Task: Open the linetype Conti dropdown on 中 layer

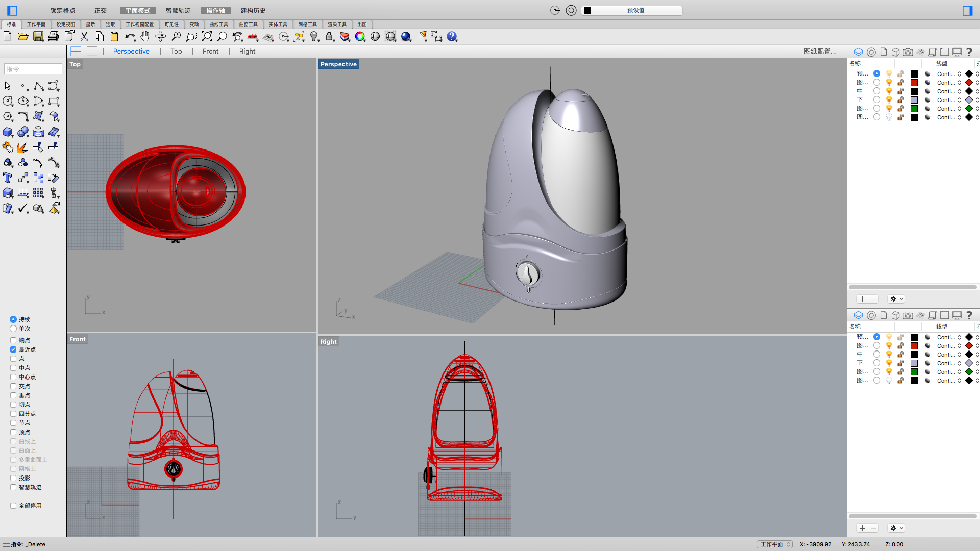Action: [x=948, y=91]
